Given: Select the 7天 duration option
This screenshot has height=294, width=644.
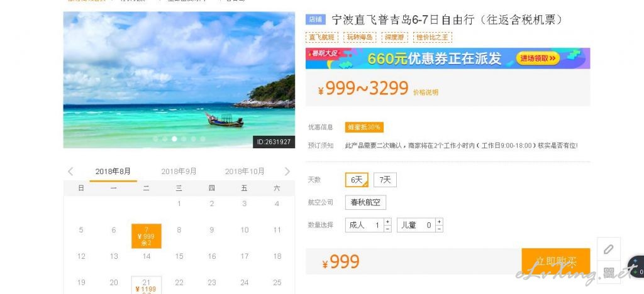Looking at the screenshot, I should (385, 180).
